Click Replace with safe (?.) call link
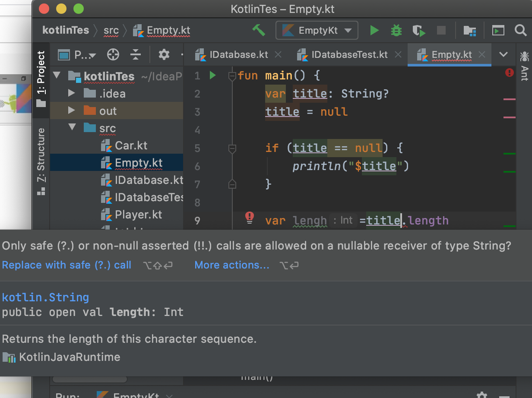This screenshot has height=398, width=532. pyautogui.click(x=66, y=265)
